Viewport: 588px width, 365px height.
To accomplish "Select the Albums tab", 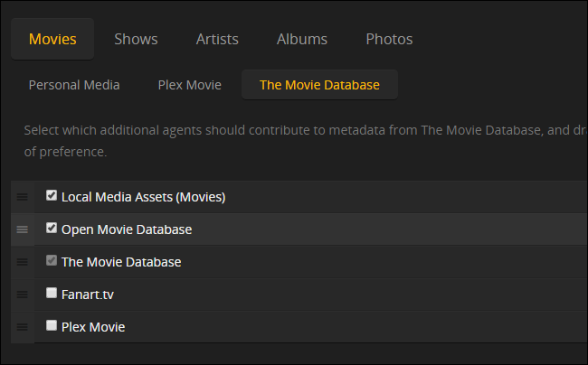I will tap(302, 39).
